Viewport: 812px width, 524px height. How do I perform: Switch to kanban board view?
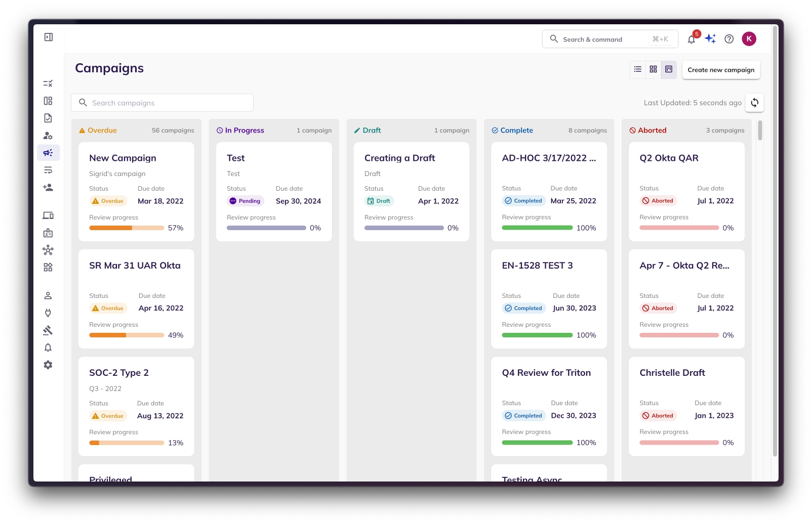pyautogui.click(x=669, y=69)
